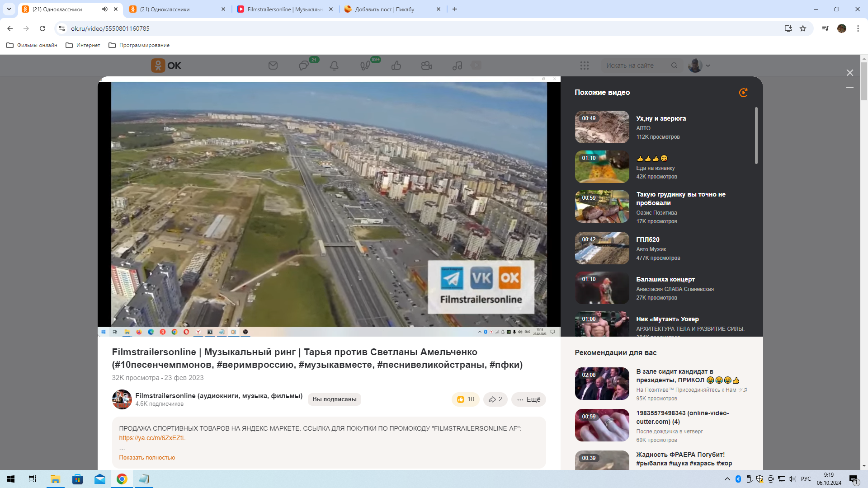
Task: View site information icon in address bar
Action: pos(62,28)
